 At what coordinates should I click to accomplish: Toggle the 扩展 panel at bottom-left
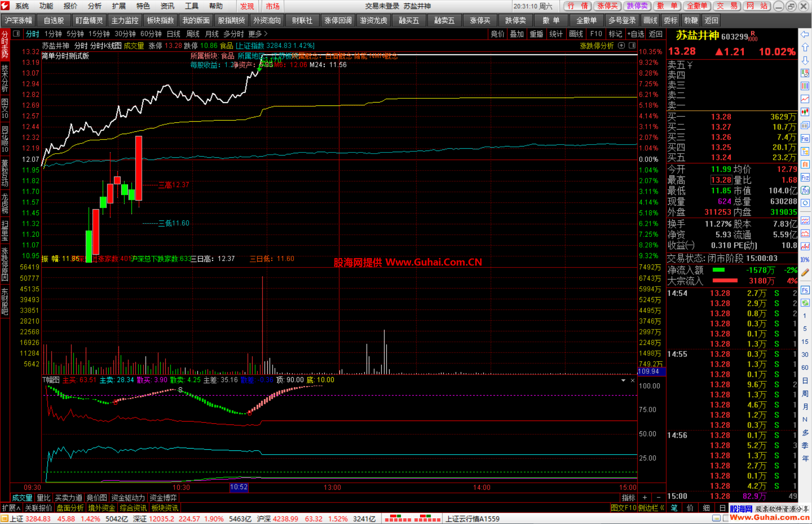11,508
